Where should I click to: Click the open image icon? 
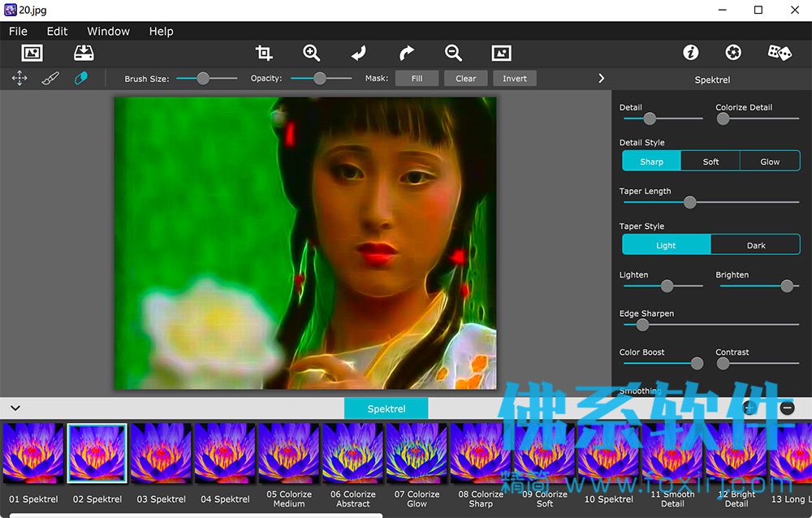point(32,53)
